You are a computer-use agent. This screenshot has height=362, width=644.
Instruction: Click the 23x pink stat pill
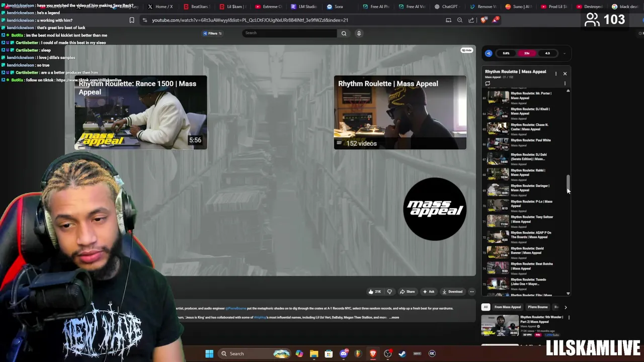tap(527, 53)
